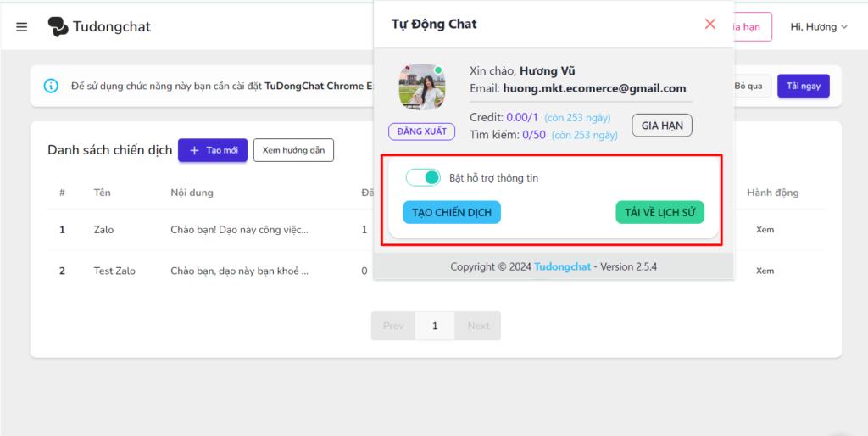
Task: Click the Nội dung column header
Action: 192,193
